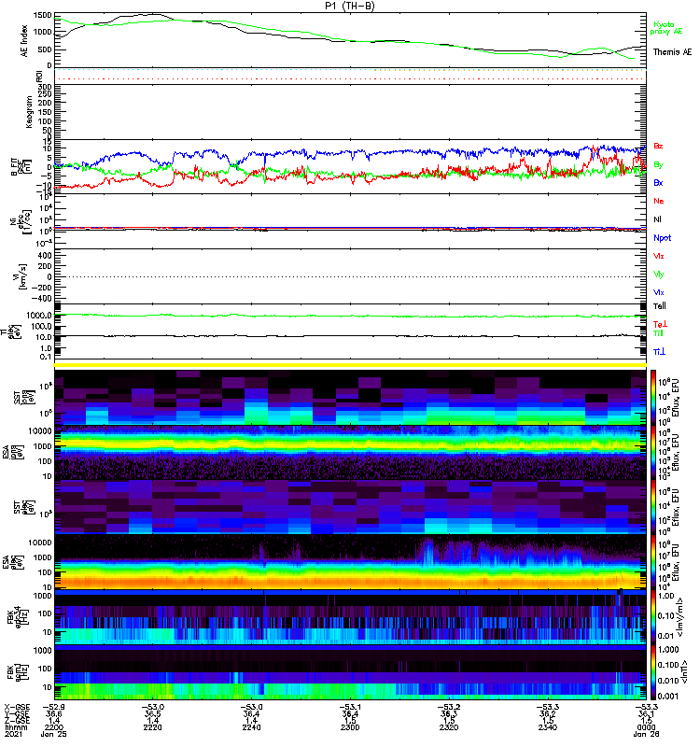Click the plot title "P1 (TH-B)"
This screenshot has height=747, width=700.
click(x=349, y=6)
